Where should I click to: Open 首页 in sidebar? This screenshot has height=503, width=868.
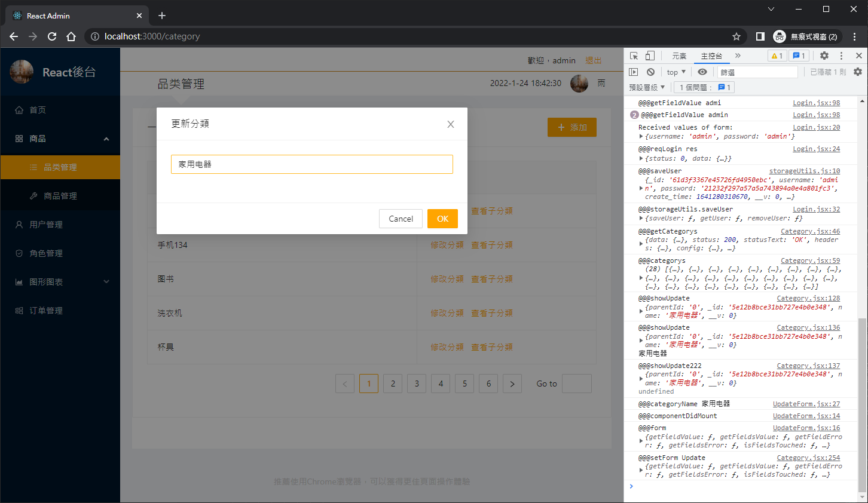pyautogui.click(x=60, y=110)
